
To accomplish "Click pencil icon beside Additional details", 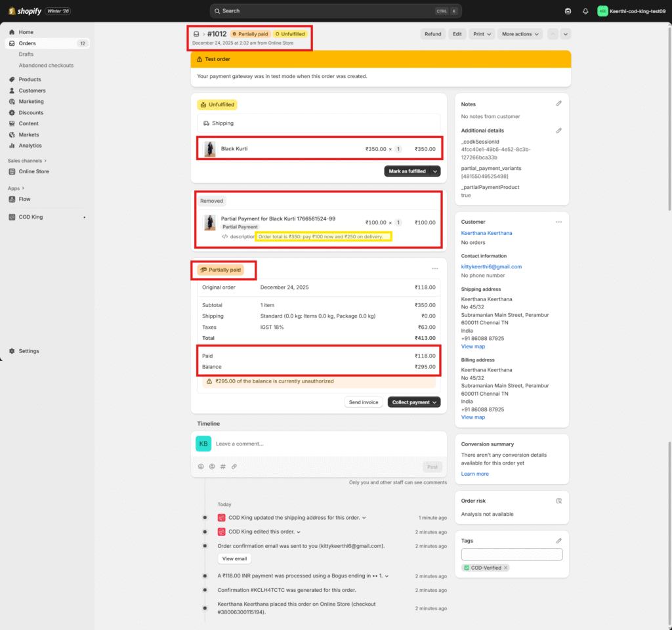I will pyautogui.click(x=559, y=131).
